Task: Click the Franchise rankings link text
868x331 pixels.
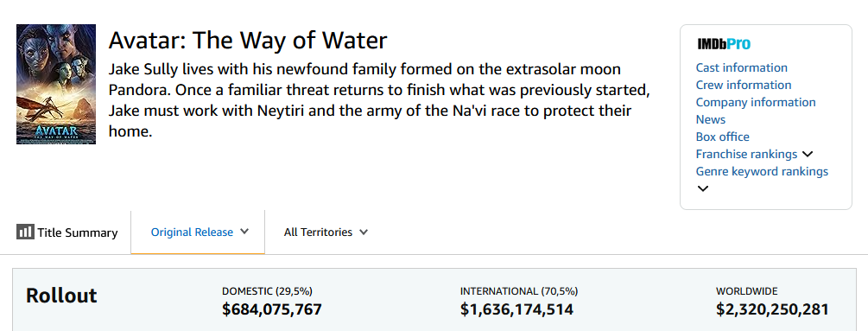Action: coord(746,155)
